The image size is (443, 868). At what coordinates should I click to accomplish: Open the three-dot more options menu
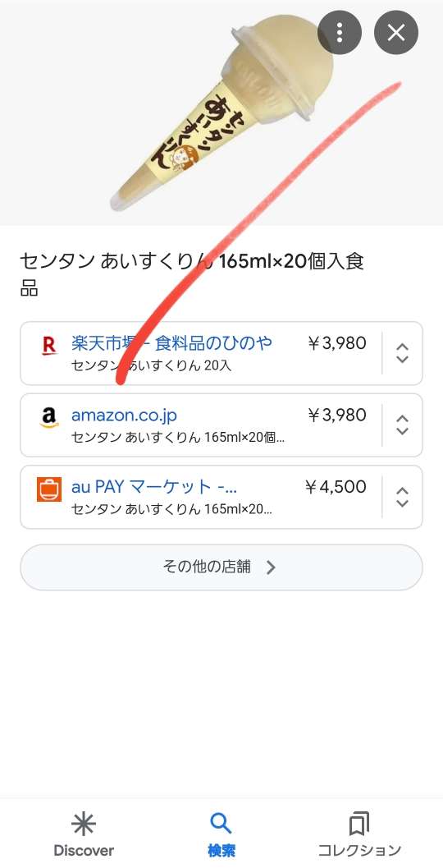point(340,33)
